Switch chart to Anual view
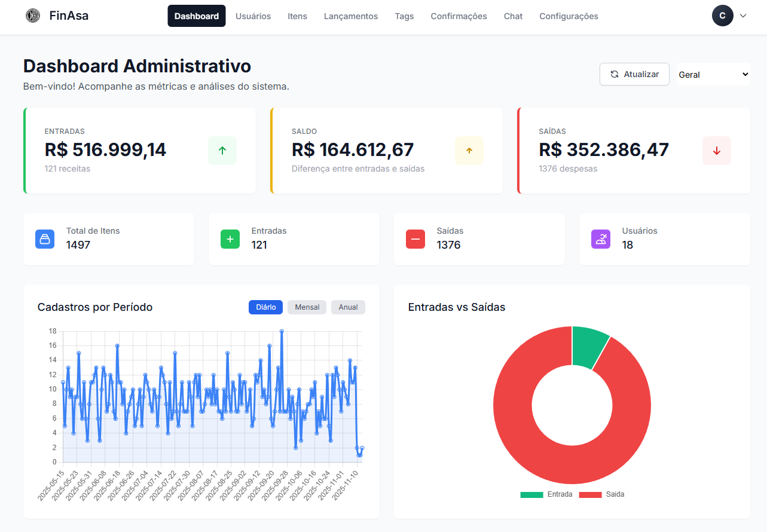Screen dimensions: 767x532 coord(348,307)
